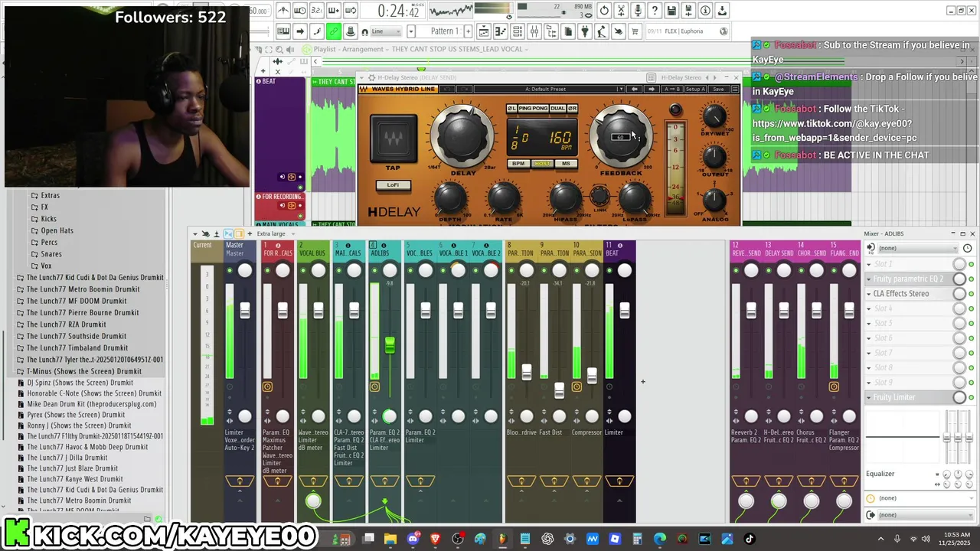Click the H-Delay previous preset arrow
This screenshot has height=551, width=980.
(635, 89)
